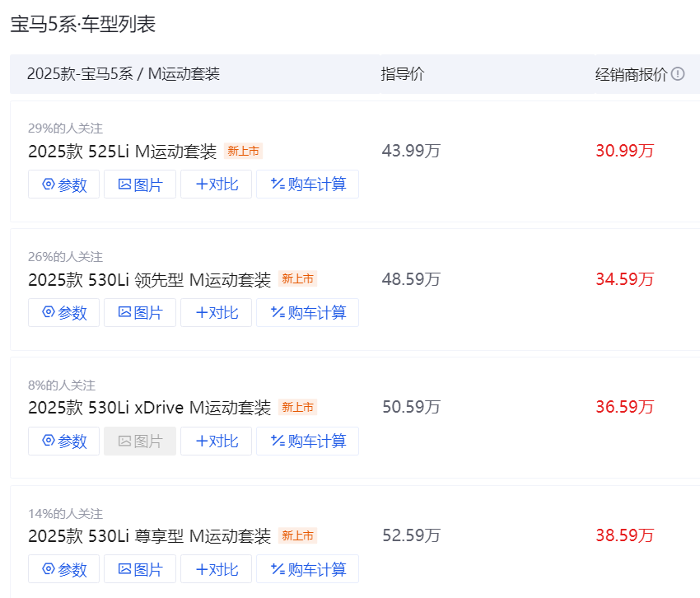This screenshot has width=700, height=598.
Task: View 图片 for 530Li 领先型
Action: pos(140,313)
